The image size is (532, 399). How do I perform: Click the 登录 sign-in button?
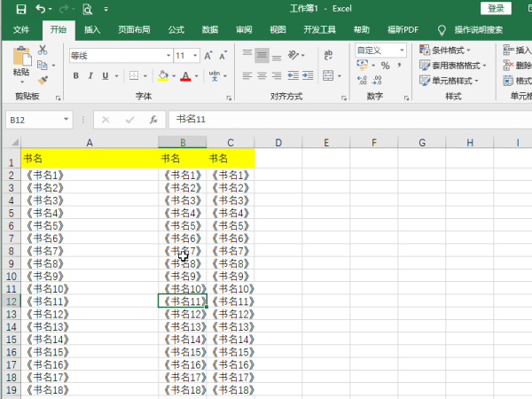click(x=496, y=9)
